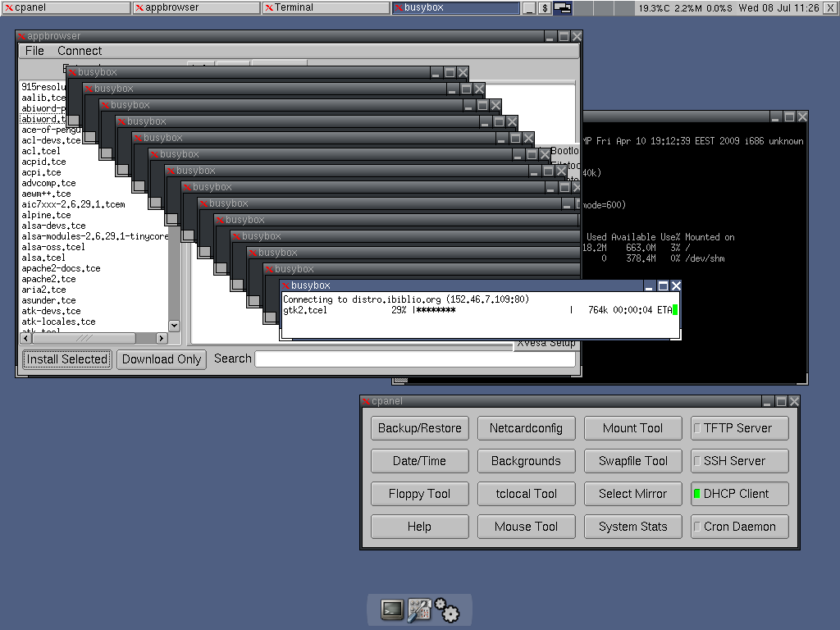
Task: Click the gears icon in the dock
Action: [x=447, y=610]
